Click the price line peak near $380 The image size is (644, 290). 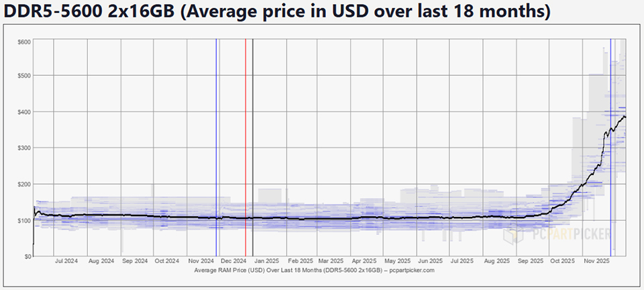623,117
